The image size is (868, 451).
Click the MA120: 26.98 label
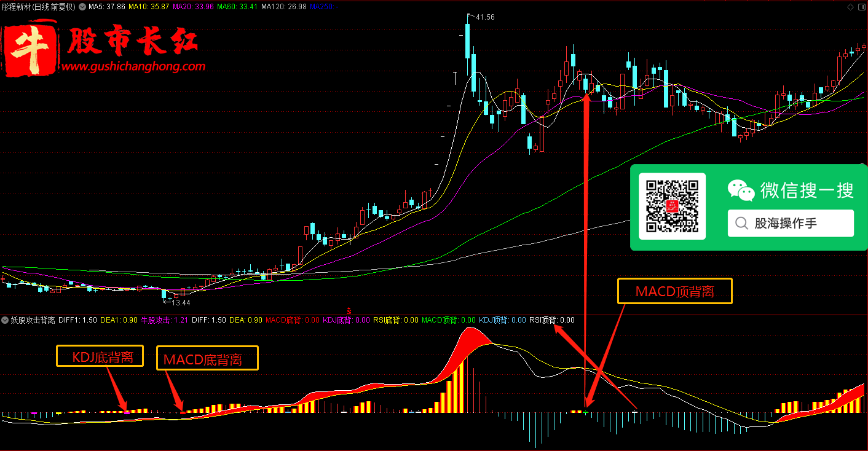click(x=284, y=7)
